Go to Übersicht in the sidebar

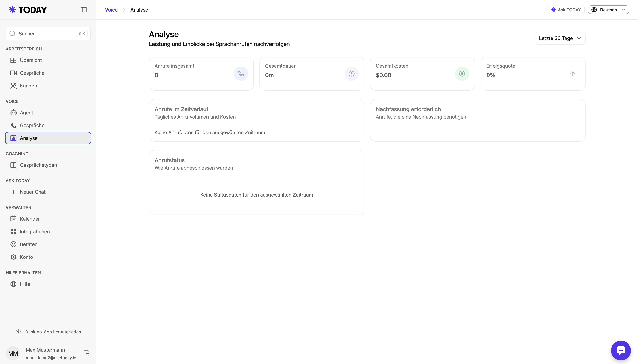pyautogui.click(x=48, y=60)
